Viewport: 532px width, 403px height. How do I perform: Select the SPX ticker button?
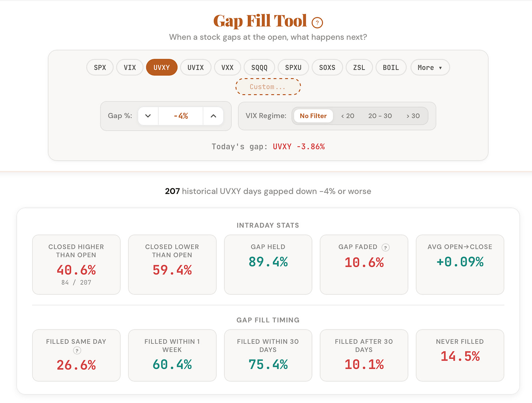pyautogui.click(x=99, y=67)
